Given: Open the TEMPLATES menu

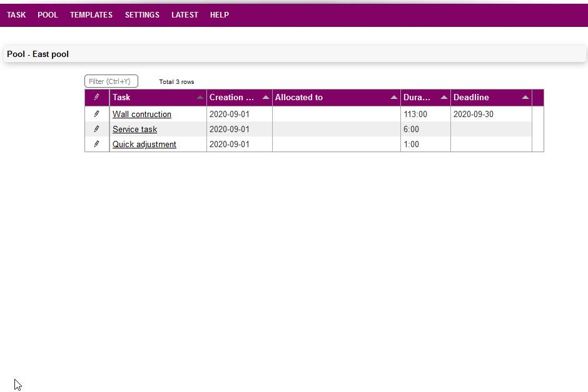Looking at the screenshot, I should pyautogui.click(x=91, y=15).
